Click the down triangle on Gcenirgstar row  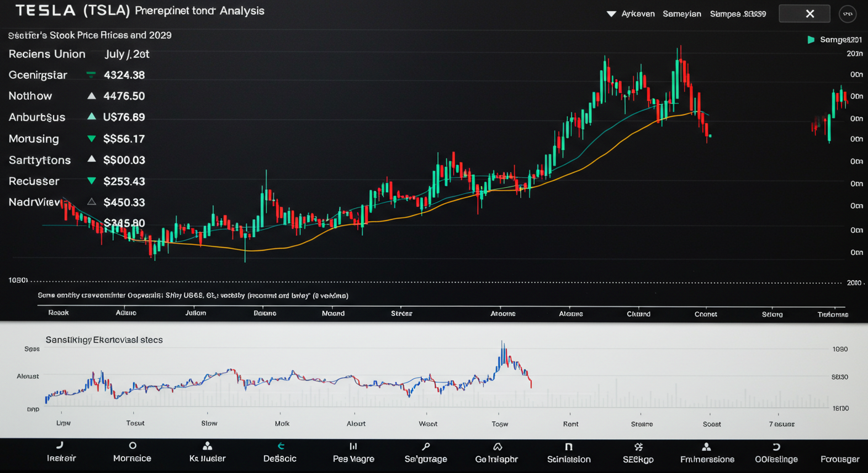(x=91, y=75)
